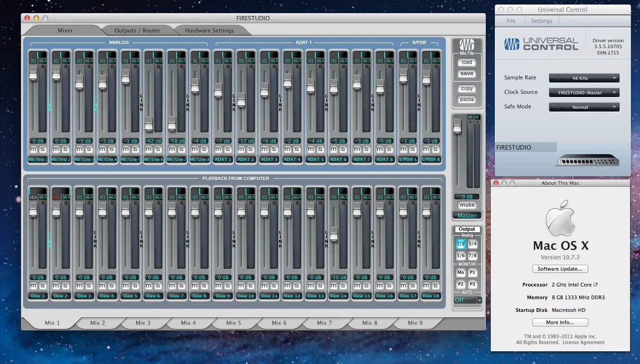The width and height of the screenshot is (640, 364).
Task: Toggle LINK between Daw 3 and Daw 4
Action: [x=95, y=239]
